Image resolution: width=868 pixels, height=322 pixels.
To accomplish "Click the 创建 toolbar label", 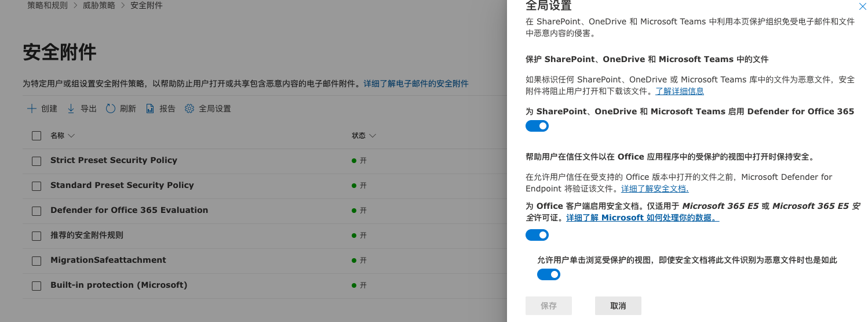I will 49,108.
